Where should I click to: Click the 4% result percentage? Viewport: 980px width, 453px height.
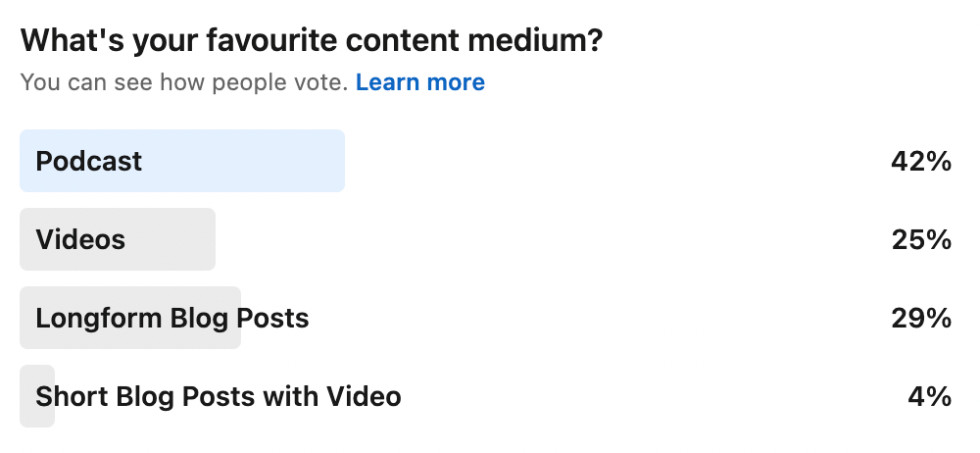point(929,396)
